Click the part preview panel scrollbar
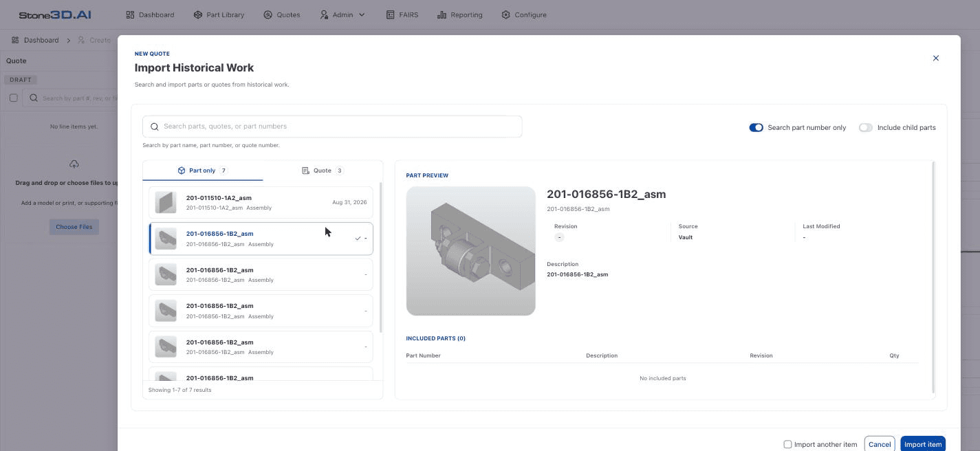Screen dimensions: 980x451 (x=933, y=278)
